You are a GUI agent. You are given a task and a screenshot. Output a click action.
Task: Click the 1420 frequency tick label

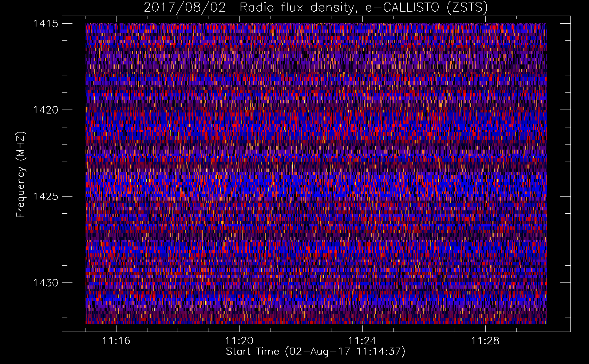coord(46,110)
